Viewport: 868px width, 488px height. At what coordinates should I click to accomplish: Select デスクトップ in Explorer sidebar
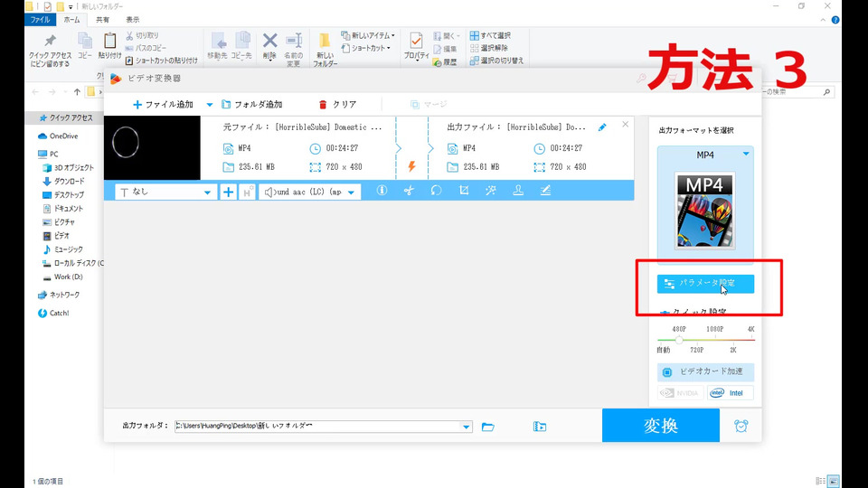(x=63, y=195)
